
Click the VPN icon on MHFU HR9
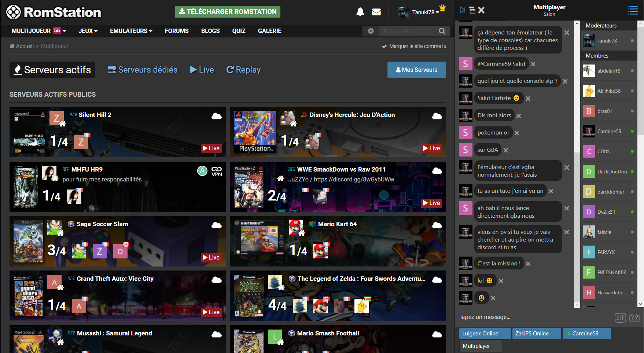[217, 171]
